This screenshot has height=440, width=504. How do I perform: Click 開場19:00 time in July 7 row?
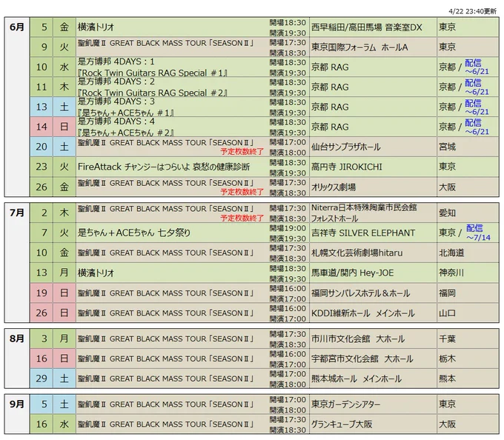pos(288,228)
